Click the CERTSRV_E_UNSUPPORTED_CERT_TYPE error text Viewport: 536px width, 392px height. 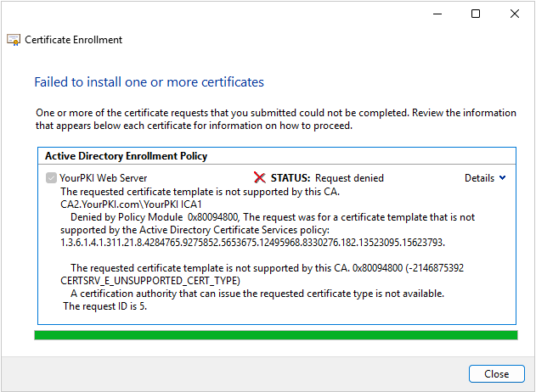pos(150,281)
